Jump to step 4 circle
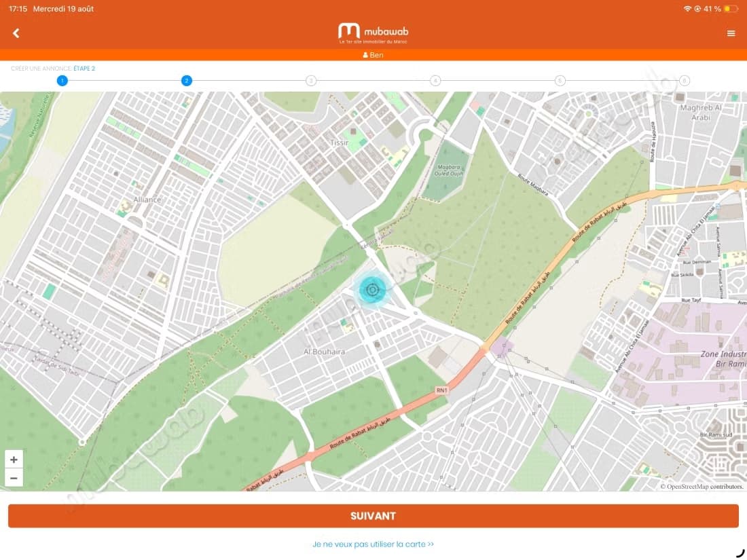 [435, 81]
